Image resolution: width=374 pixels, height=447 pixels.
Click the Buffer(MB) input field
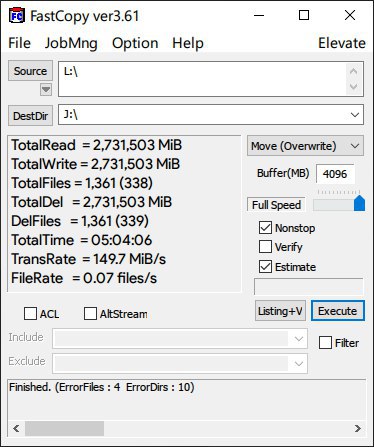coord(335,174)
